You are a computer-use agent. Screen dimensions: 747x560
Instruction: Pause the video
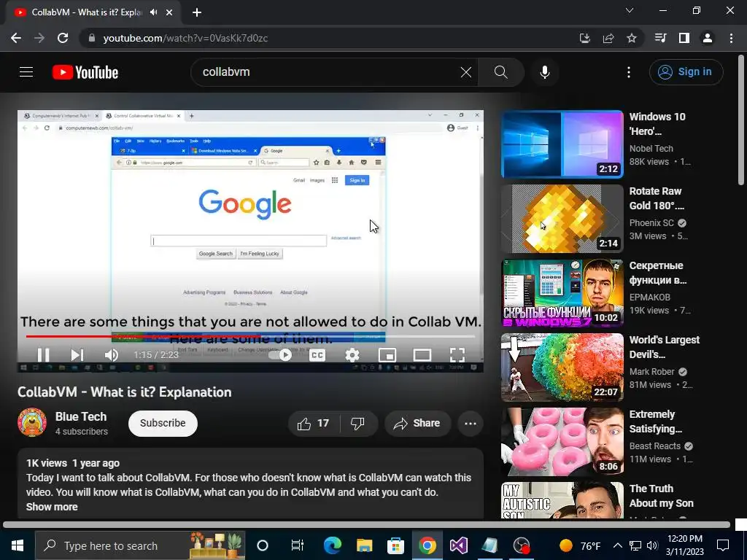43,355
